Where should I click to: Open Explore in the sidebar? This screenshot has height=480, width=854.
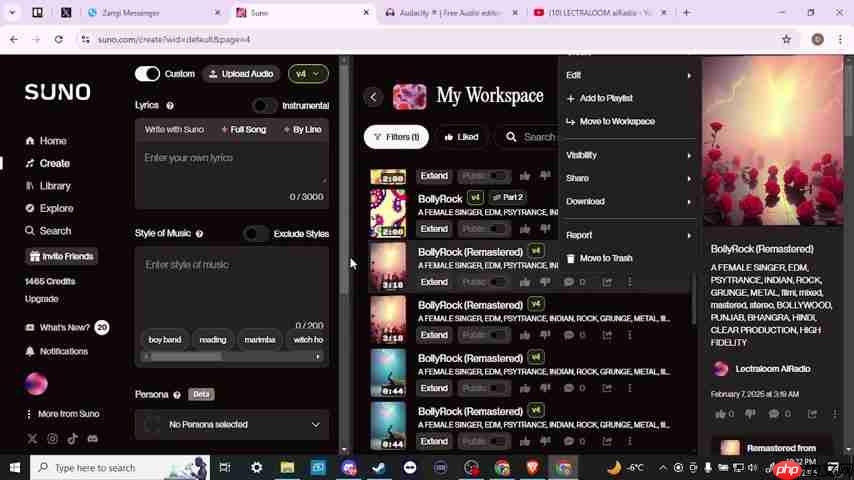point(49,208)
